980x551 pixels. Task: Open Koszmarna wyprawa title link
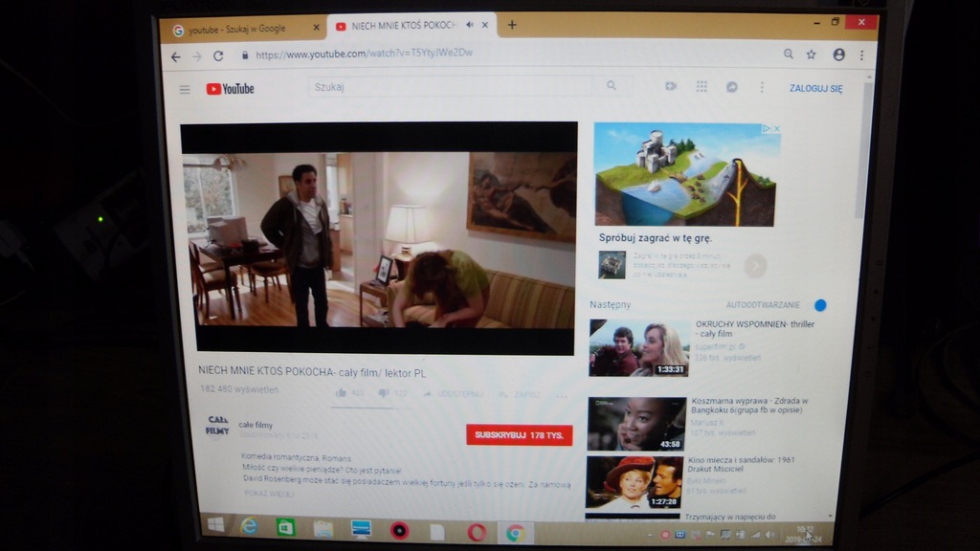(748, 405)
